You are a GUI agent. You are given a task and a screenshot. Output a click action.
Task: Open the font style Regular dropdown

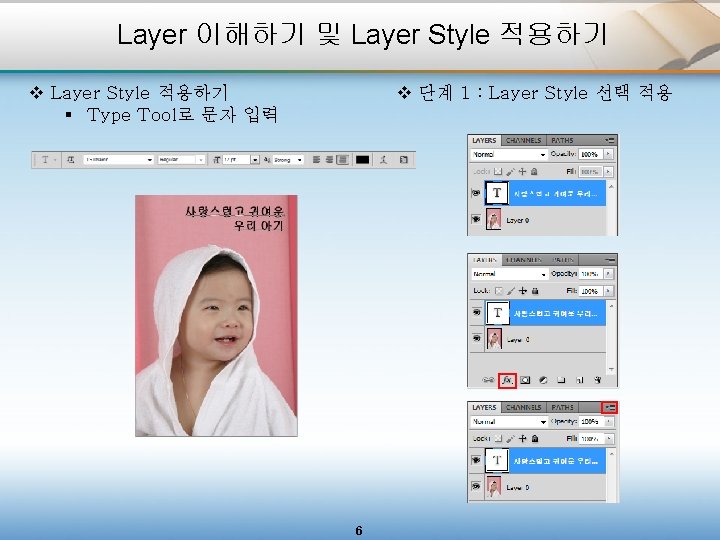pos(181,160)
